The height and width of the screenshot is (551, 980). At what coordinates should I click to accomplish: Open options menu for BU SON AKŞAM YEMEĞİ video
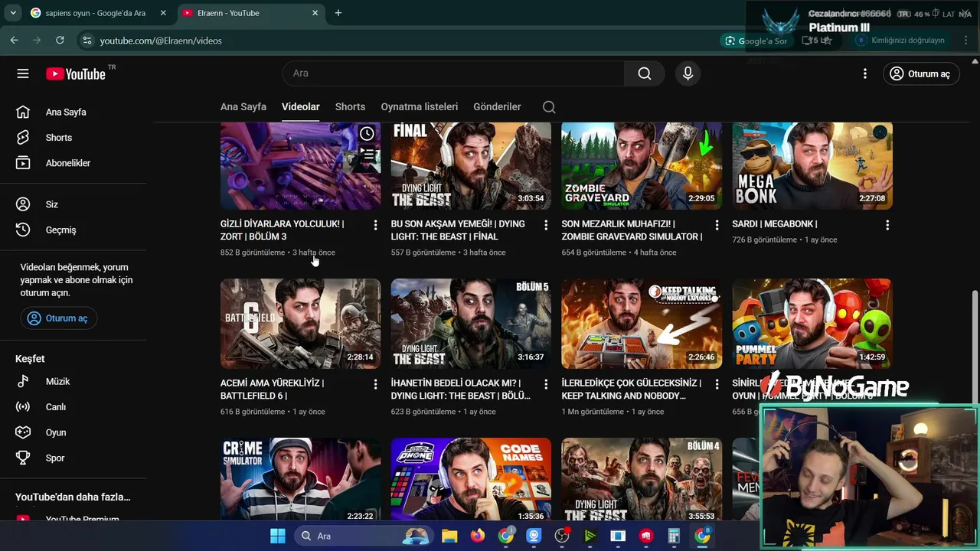coord(546,225)
